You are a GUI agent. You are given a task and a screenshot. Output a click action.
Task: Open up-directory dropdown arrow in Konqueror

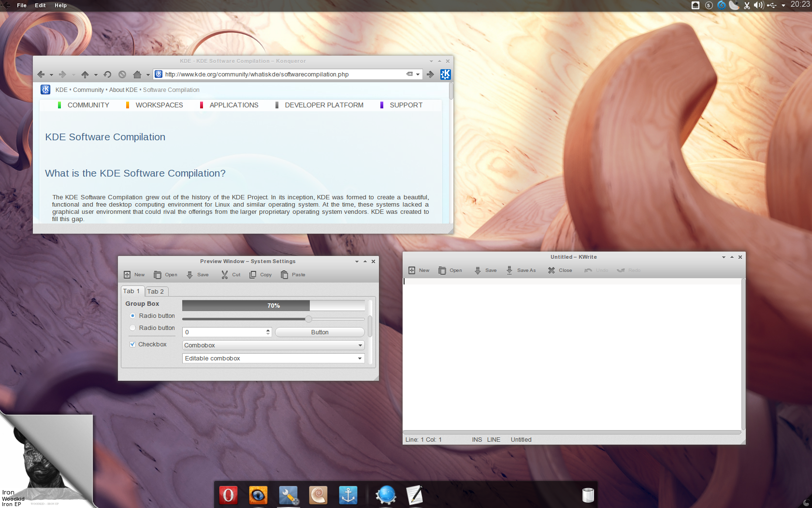pos(96,75)
